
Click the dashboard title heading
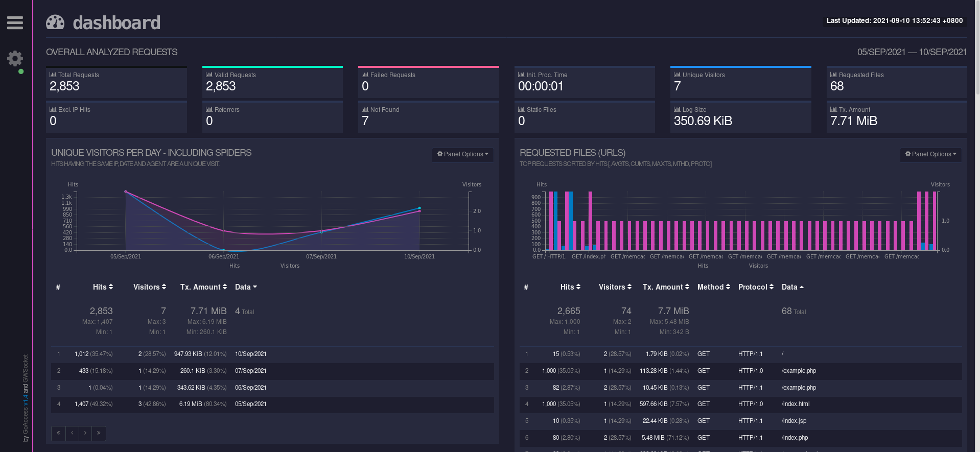point(116,22)
